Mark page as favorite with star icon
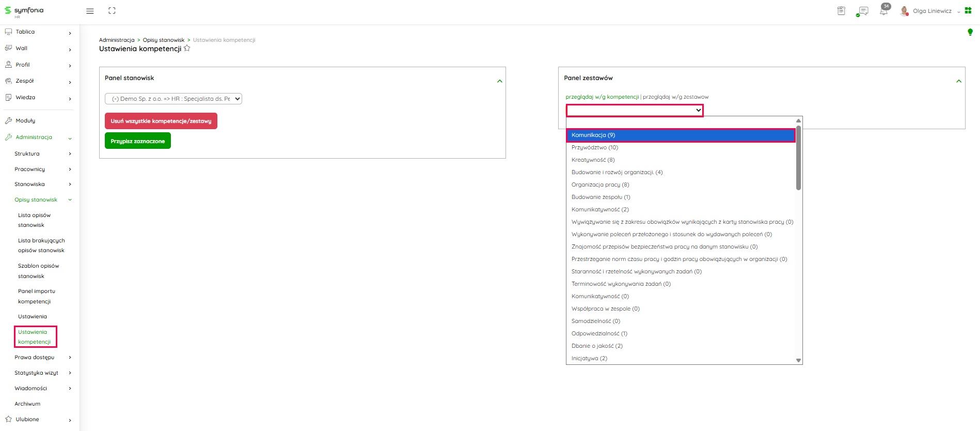This screenshot has height=431, width=980. [187, 49]
